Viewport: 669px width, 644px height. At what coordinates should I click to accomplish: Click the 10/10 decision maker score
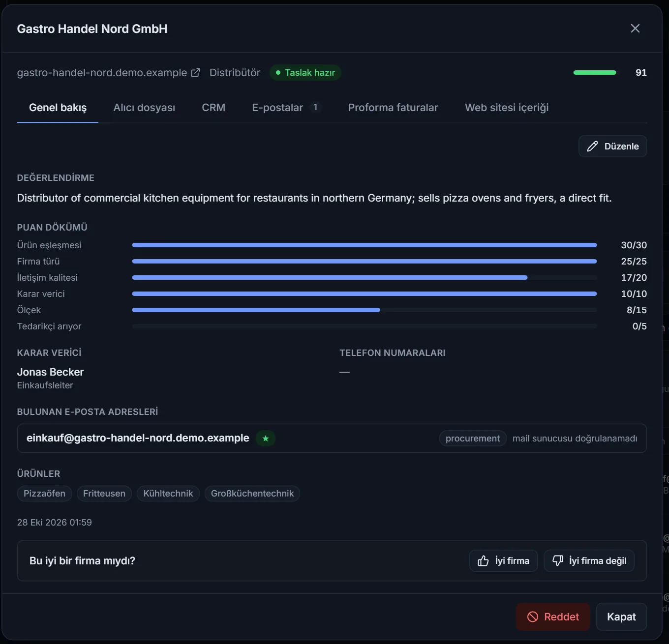coord(634,294)
